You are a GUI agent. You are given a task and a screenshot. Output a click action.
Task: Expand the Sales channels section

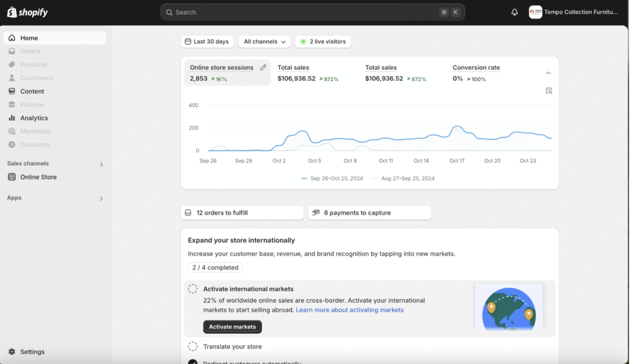coord(102,164)
